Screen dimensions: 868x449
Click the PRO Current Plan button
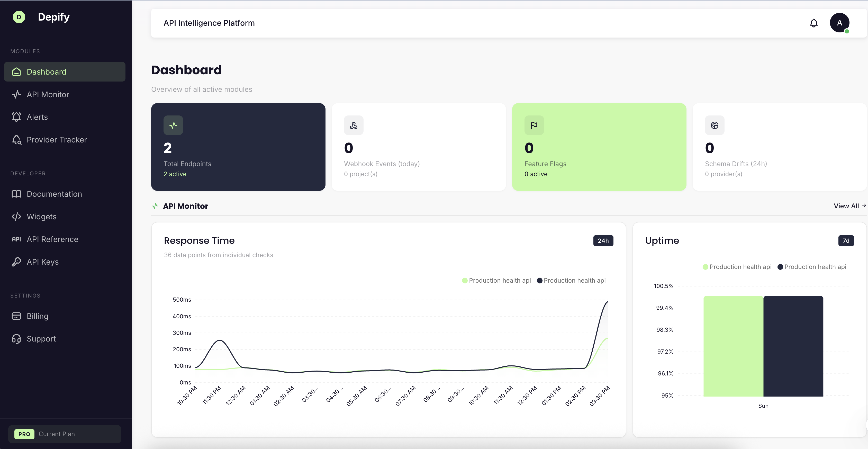point(65,434)
